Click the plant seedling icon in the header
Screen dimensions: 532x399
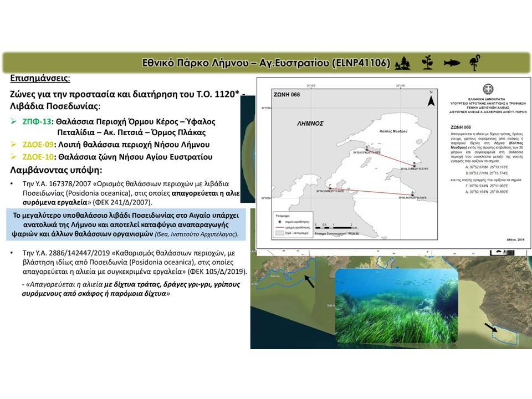[427, 63]
